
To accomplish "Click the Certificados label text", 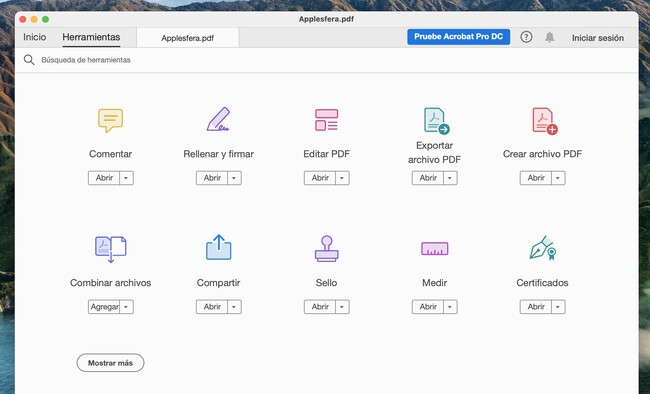I will 542,283.
